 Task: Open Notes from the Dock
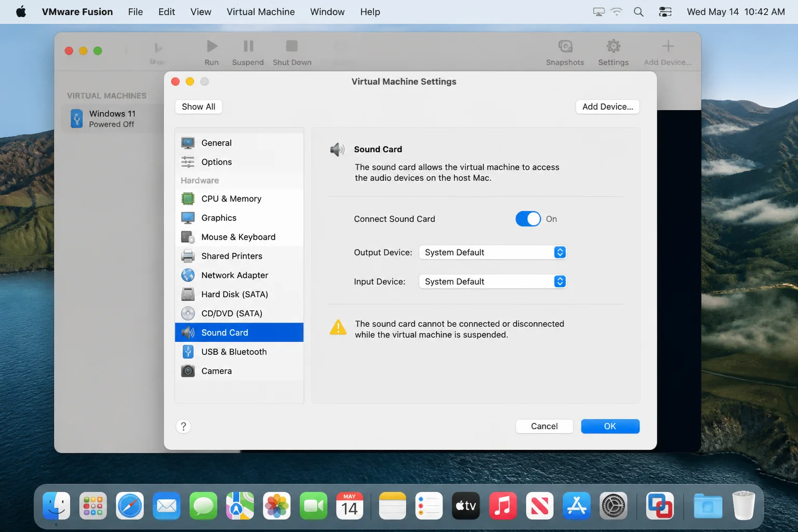click(x=392, y=506)
